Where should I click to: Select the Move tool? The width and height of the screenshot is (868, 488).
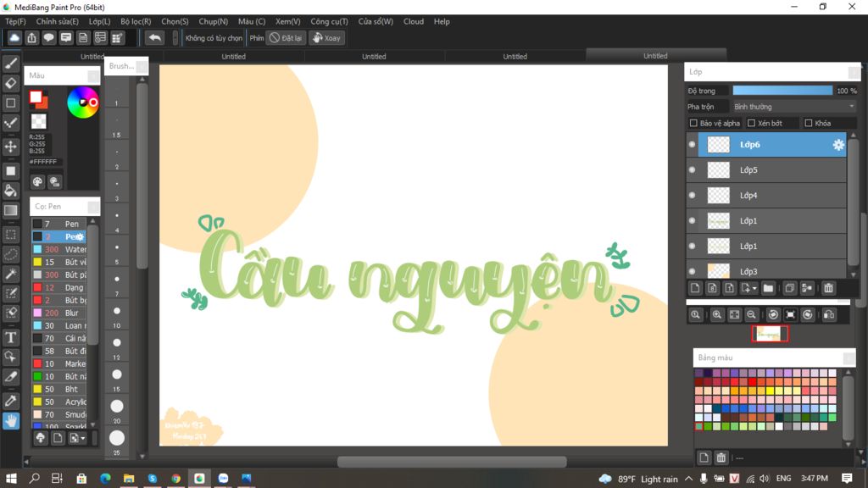(10, 147)
